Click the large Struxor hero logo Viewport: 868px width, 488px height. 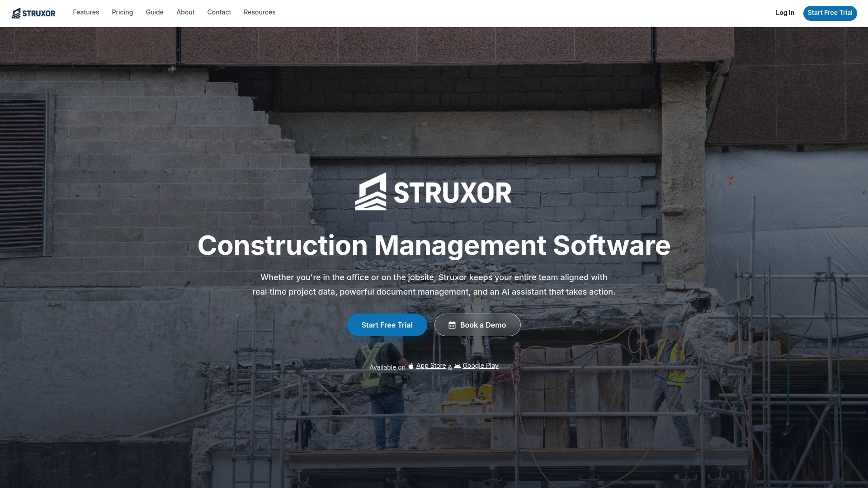(x=433, y=192)
